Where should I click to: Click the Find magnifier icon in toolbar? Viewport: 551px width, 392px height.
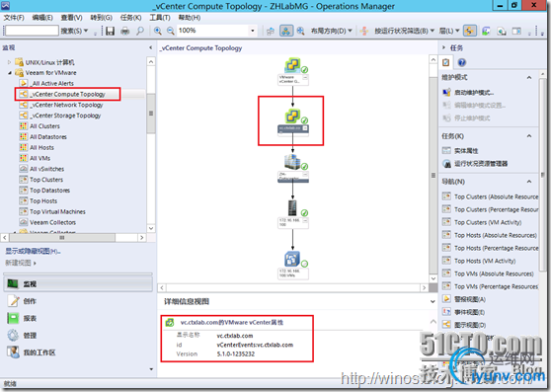point(140,31)
